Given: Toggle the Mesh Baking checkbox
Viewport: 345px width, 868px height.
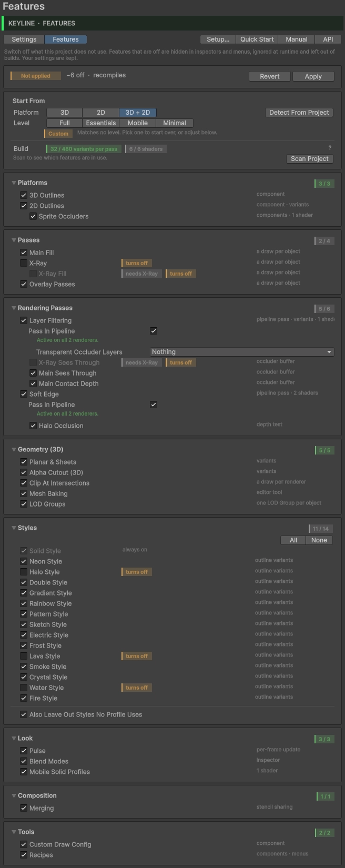Looking at the screenshot, I should pyautogui.click(x=24, y=493).
